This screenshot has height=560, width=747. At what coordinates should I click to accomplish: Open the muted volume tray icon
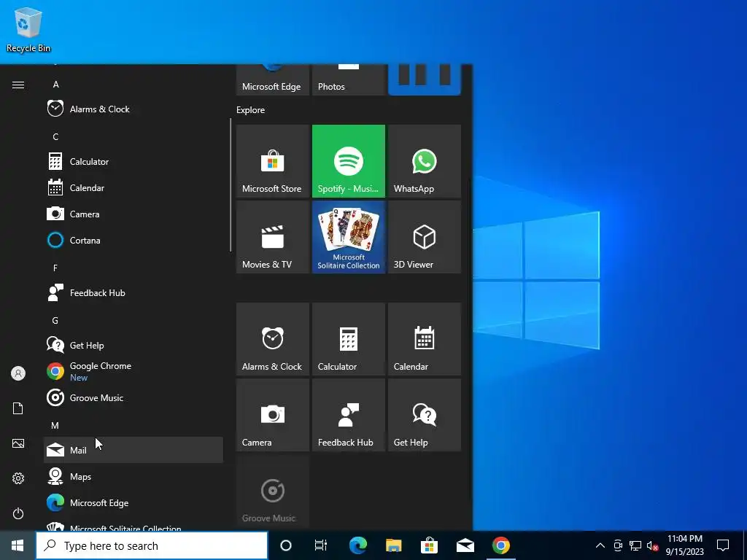pyautogui.click(x=652, y=545)
